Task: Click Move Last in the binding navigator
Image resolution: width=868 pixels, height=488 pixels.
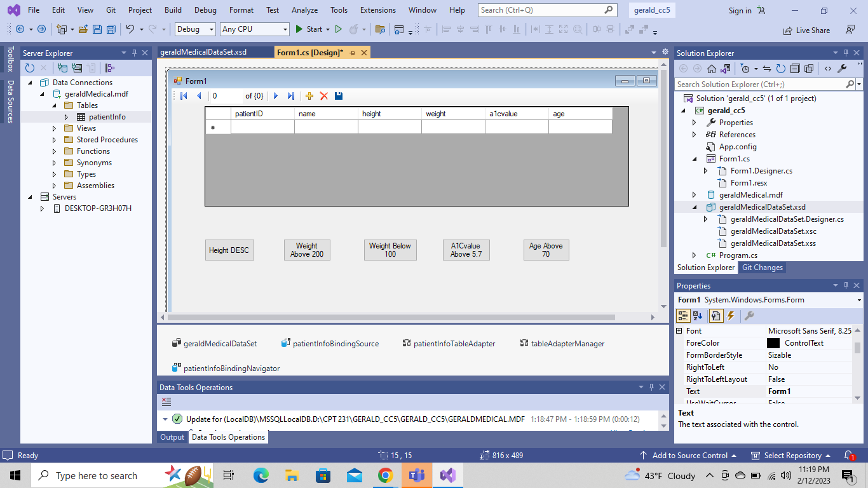Action: click(x=290, y=96)
